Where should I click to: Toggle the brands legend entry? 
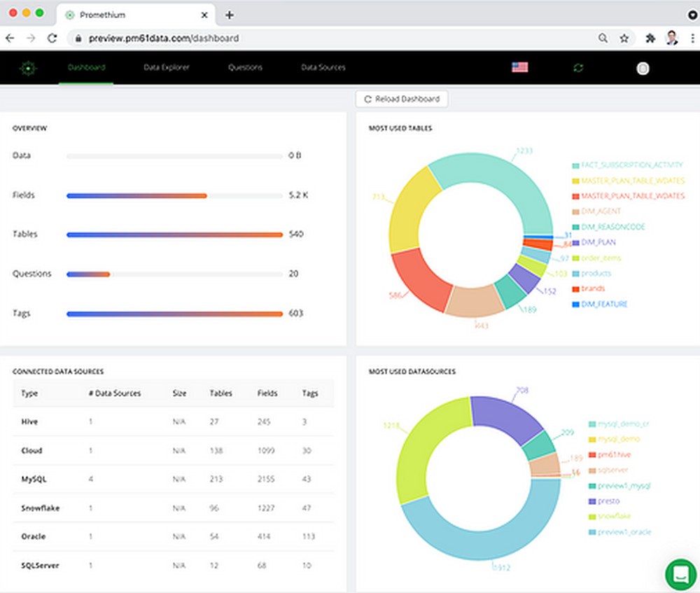pos(589,288)
